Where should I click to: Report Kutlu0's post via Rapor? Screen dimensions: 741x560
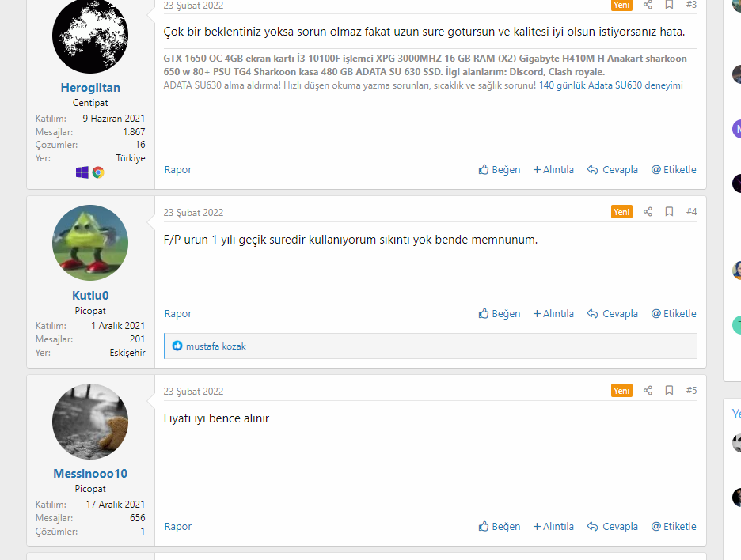tap(178, 313)
